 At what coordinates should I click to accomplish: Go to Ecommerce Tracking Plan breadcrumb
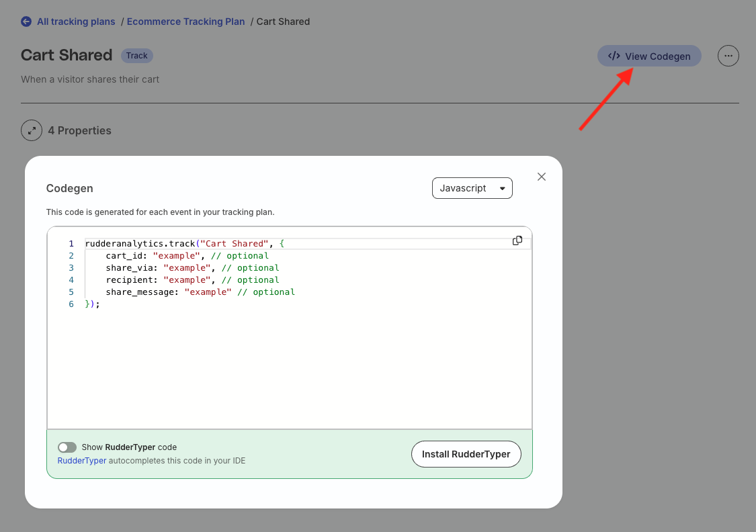tap(185, 21)
